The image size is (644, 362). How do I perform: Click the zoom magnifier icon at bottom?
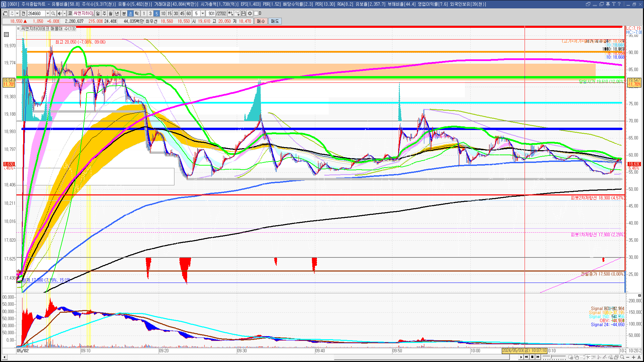pos(622,357)
